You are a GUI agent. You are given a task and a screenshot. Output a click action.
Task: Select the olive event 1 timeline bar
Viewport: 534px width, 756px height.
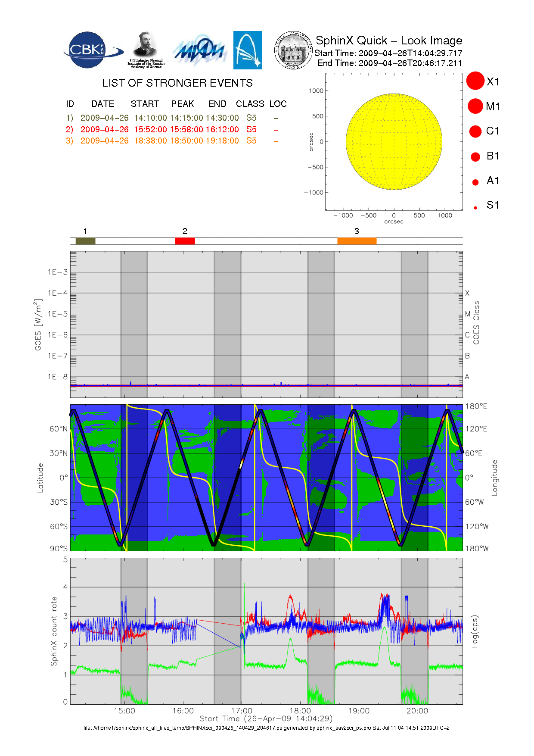(x=85, y=241)
